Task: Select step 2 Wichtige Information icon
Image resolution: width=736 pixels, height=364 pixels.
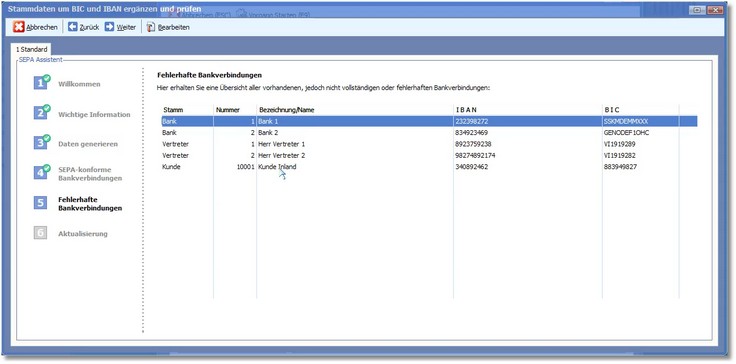Action: [41, 112]
